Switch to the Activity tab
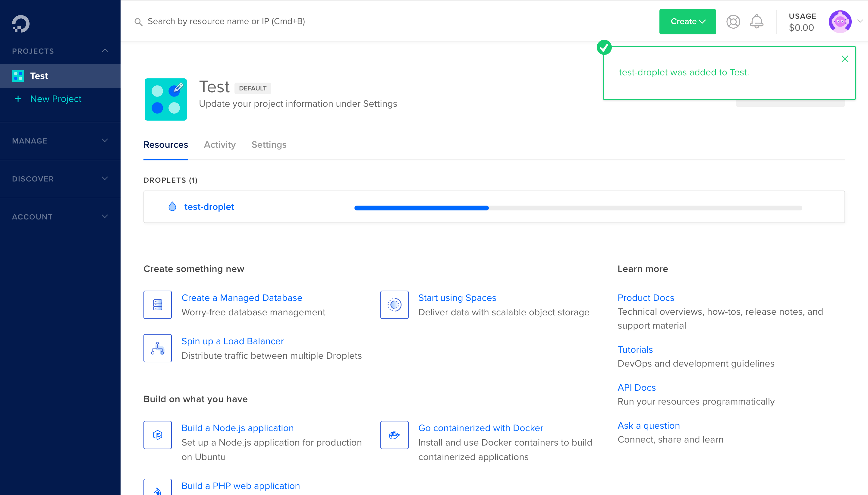 (x=219, y=145)
